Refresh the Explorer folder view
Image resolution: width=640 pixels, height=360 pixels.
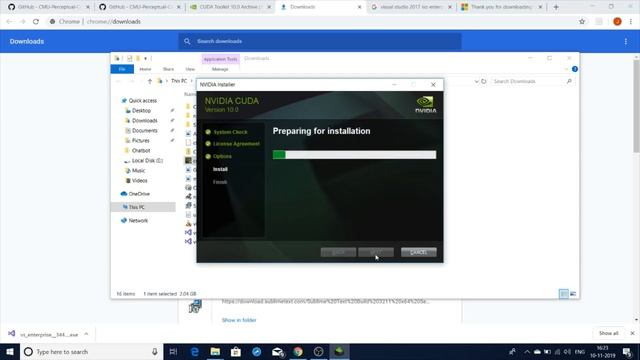point(484,81)
